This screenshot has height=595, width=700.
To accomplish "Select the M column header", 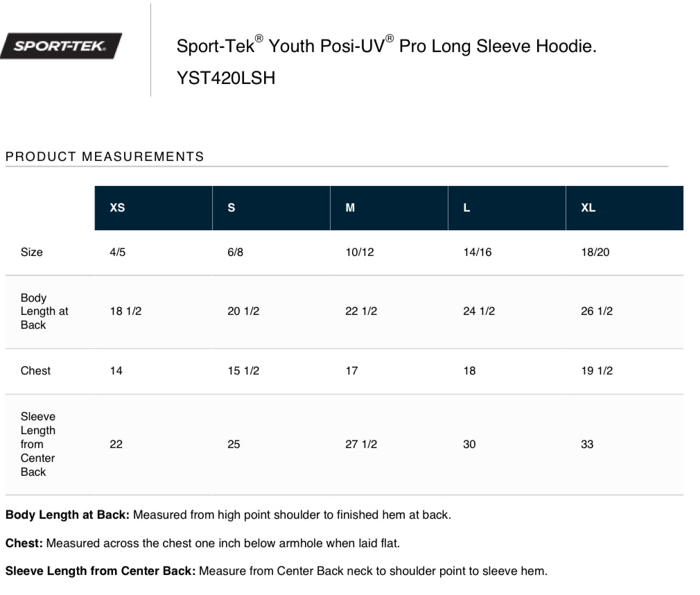I will pos(389,208).
